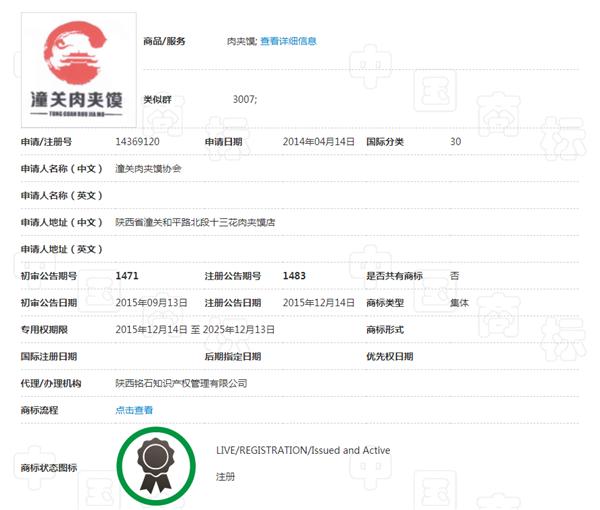Select the 商标流程 label
This screenshot has height=510, width=600.
click(39, 410)
